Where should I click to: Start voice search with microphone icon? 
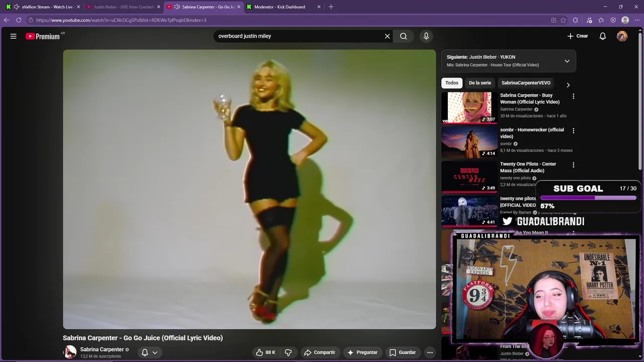pyautogui.click(x=426, y=36)
